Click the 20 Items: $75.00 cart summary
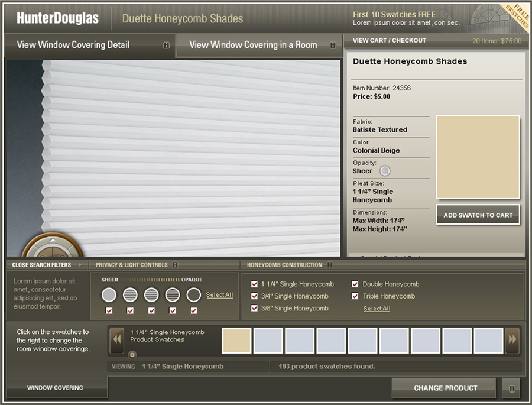 pyautogui.click(x=497, y=41)
